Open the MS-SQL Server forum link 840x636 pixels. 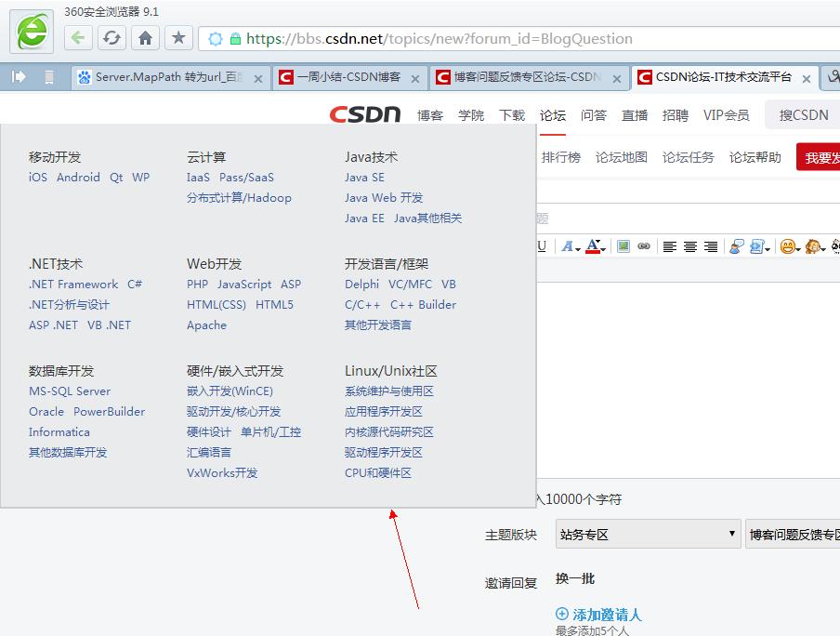click(x=70, y=391)
